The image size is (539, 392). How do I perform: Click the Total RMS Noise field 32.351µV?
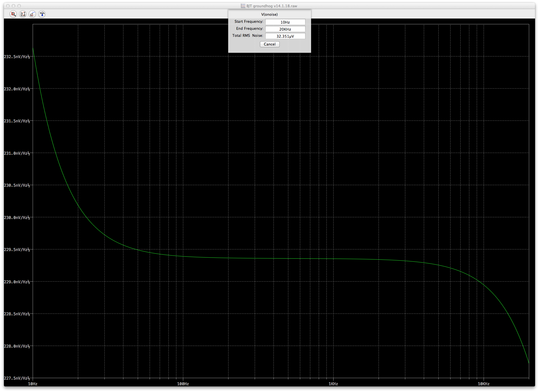285,36
